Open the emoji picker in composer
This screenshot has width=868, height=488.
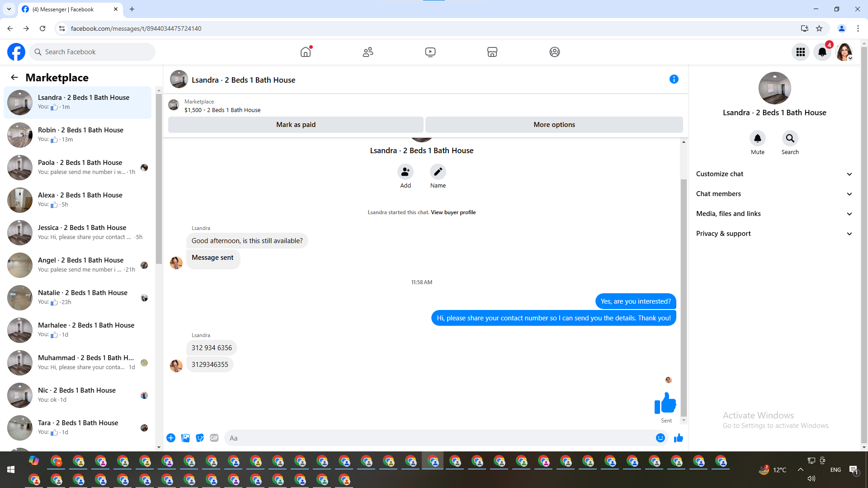(660, 438)
